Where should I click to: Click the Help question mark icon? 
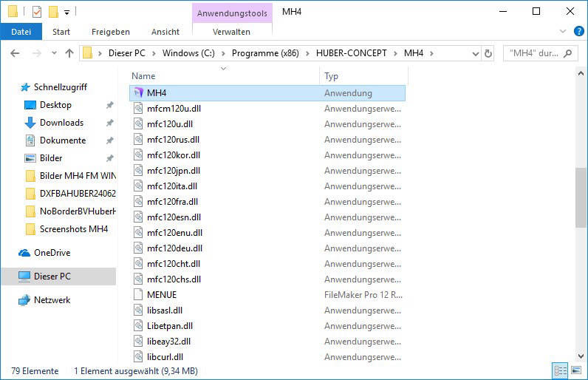click(x=578, y=32)
